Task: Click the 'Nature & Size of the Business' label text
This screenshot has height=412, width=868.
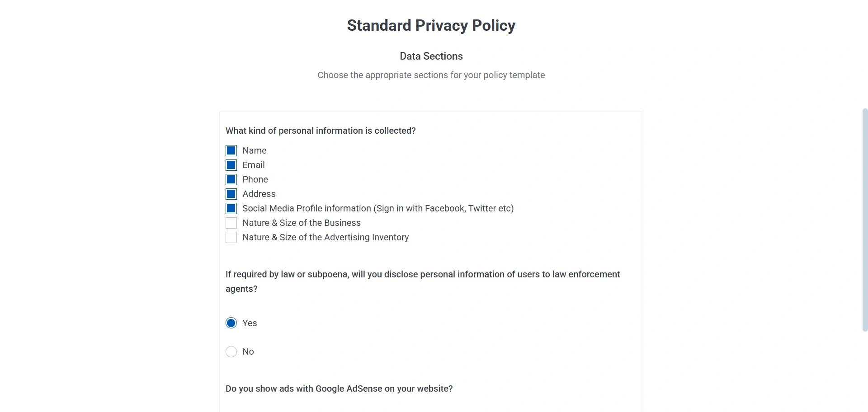Action: (x=301, y=223)
